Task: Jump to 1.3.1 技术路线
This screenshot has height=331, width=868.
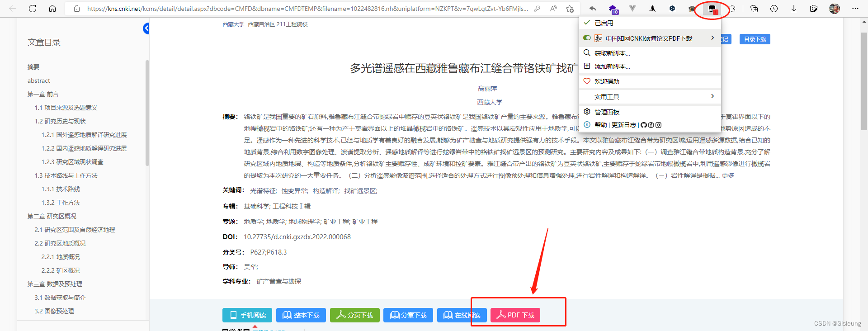Action: [x=61, y=189]
